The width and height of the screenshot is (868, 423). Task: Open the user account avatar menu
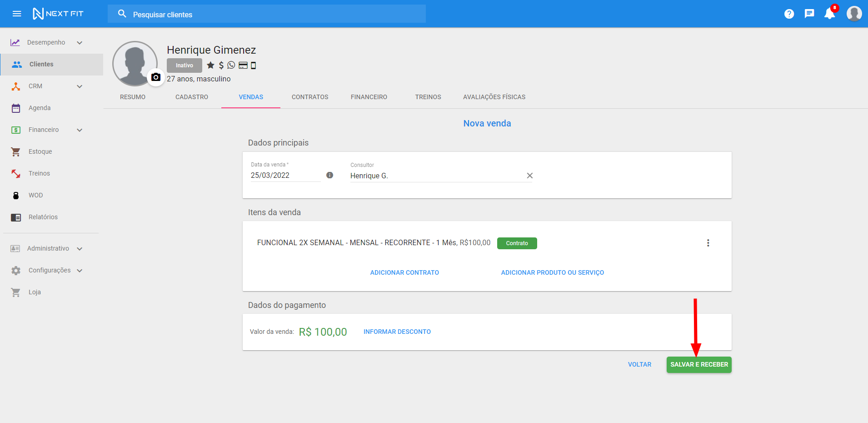(x=854, y=14)
